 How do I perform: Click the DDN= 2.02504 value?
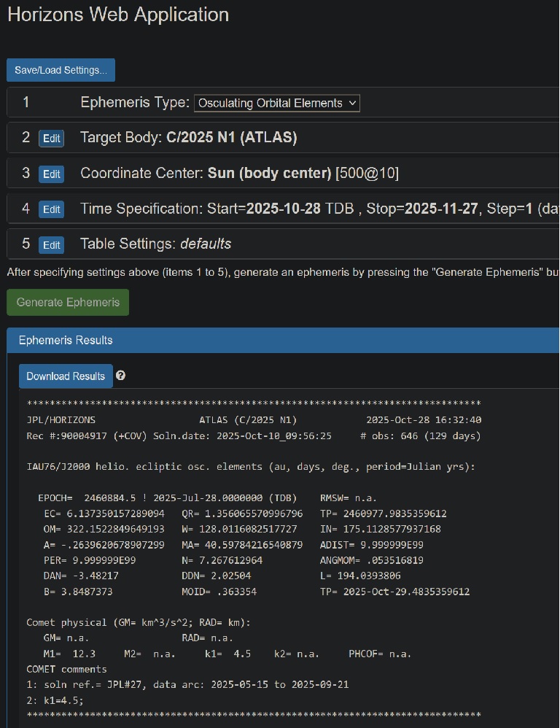pos(217,576)
